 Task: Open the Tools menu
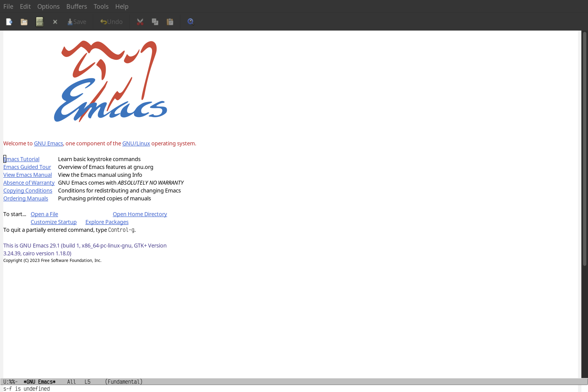[x=101, y=6]
